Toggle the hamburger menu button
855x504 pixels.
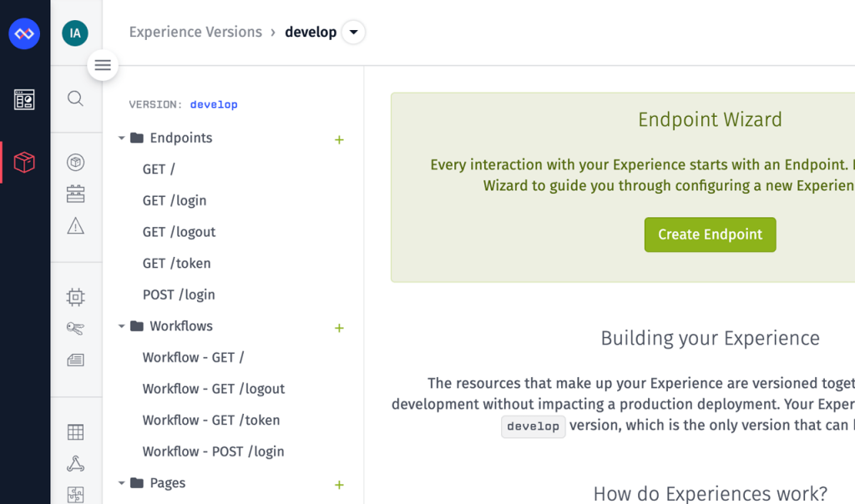pyautogui.click(x=103, y=65)
